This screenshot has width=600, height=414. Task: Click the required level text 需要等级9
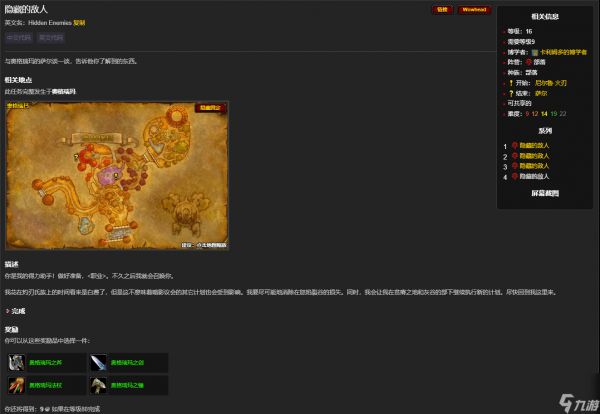[x=521, y=42]
